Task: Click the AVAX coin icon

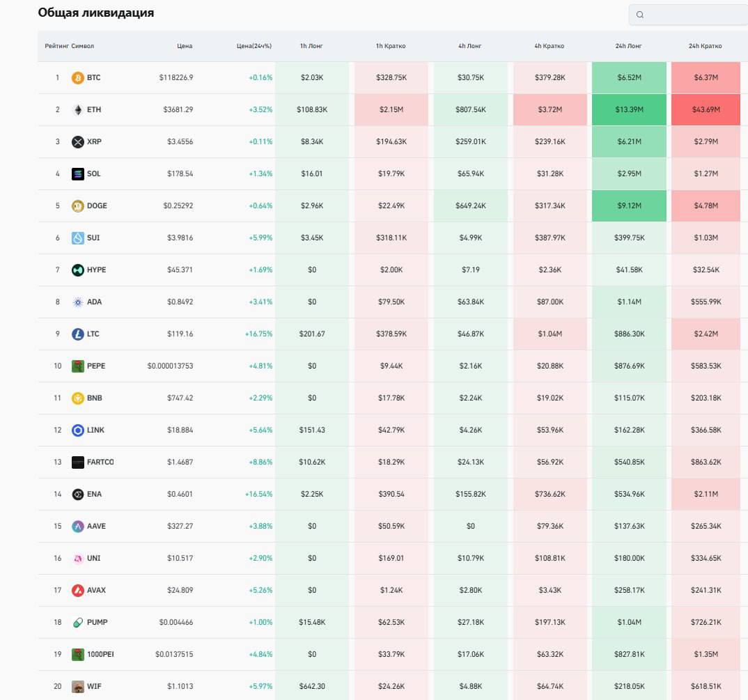Action: tap(78, 590)
